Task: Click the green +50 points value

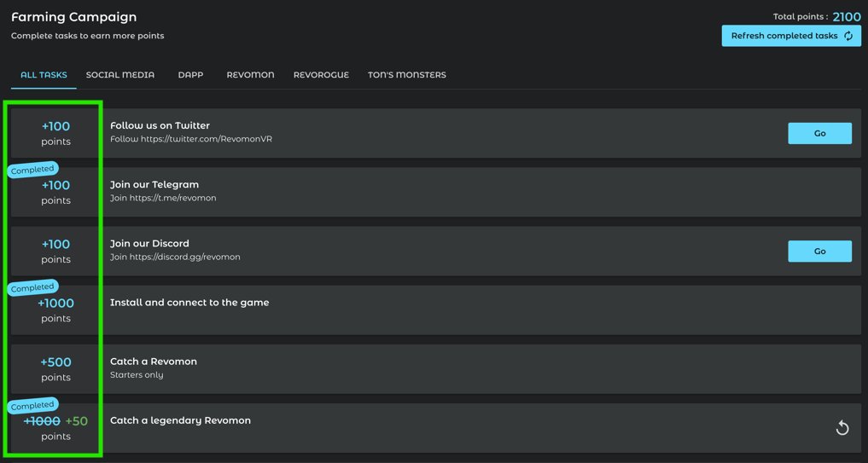Action: click(77, 421)
